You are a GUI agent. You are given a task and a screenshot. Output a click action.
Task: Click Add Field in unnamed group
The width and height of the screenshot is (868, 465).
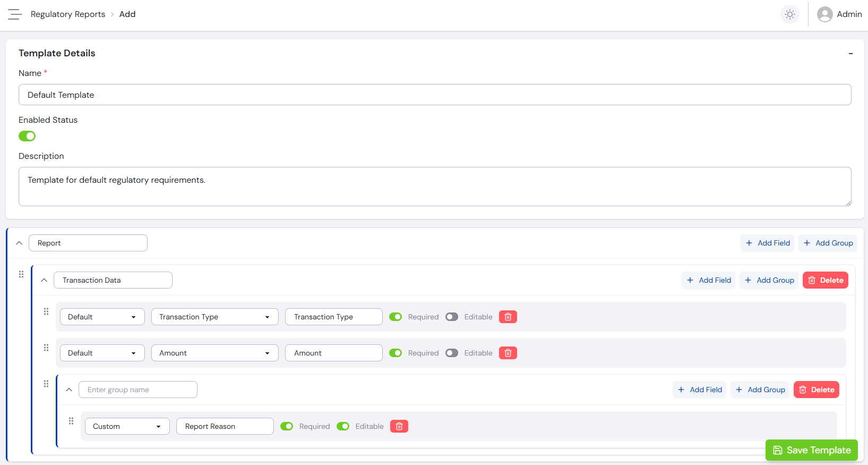(700, 390)
